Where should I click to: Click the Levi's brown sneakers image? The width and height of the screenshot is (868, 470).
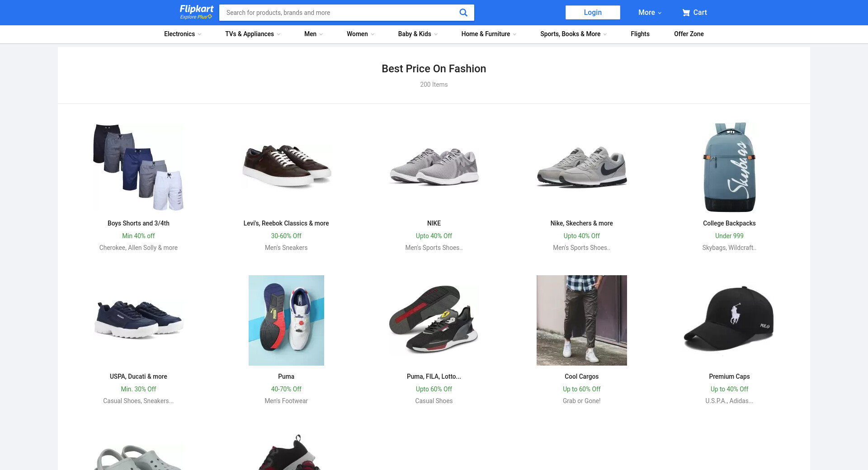286,167
